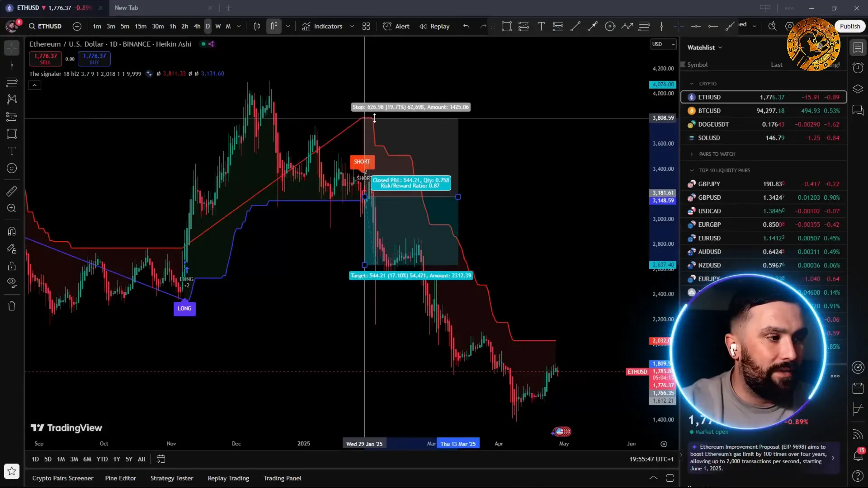Set chart range to 1D
This screenshot has width=868, height=488.
(35, 459)
